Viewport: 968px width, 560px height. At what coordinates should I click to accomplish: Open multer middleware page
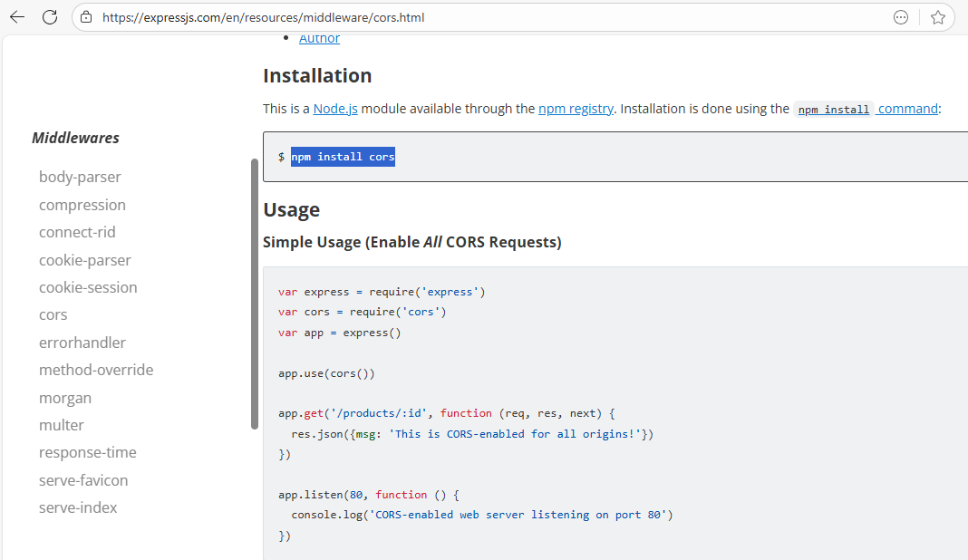click(62, 425)
